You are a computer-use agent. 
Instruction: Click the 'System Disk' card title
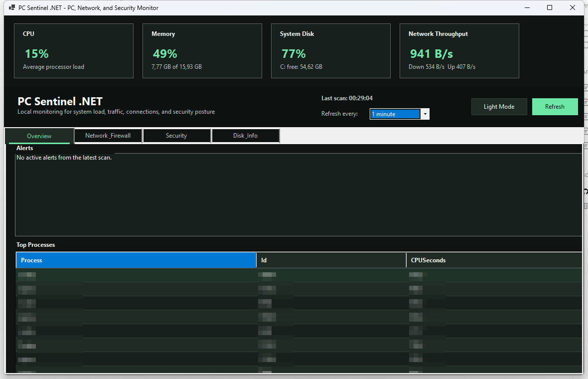coord(296,34)
